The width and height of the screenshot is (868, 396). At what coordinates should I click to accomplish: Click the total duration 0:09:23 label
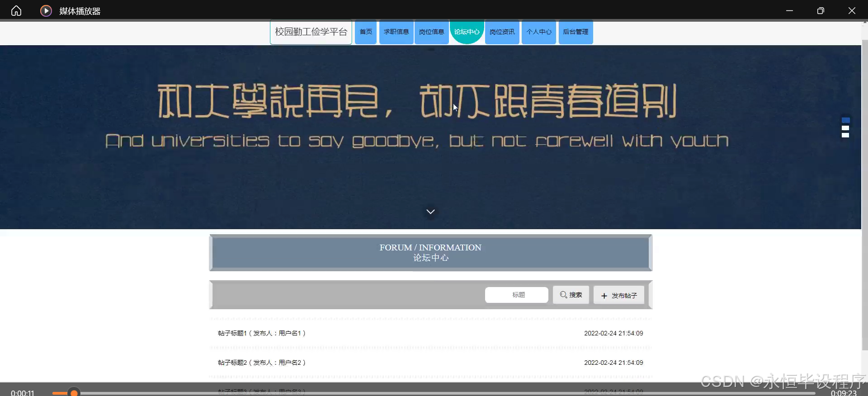(844, 393)
